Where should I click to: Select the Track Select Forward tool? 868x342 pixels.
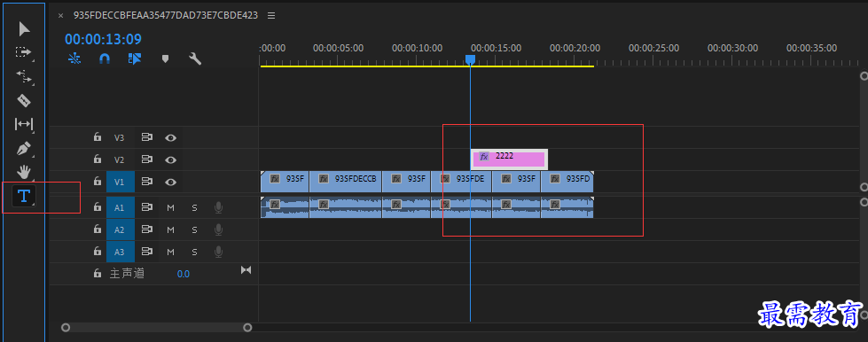(x=24, y=52)
